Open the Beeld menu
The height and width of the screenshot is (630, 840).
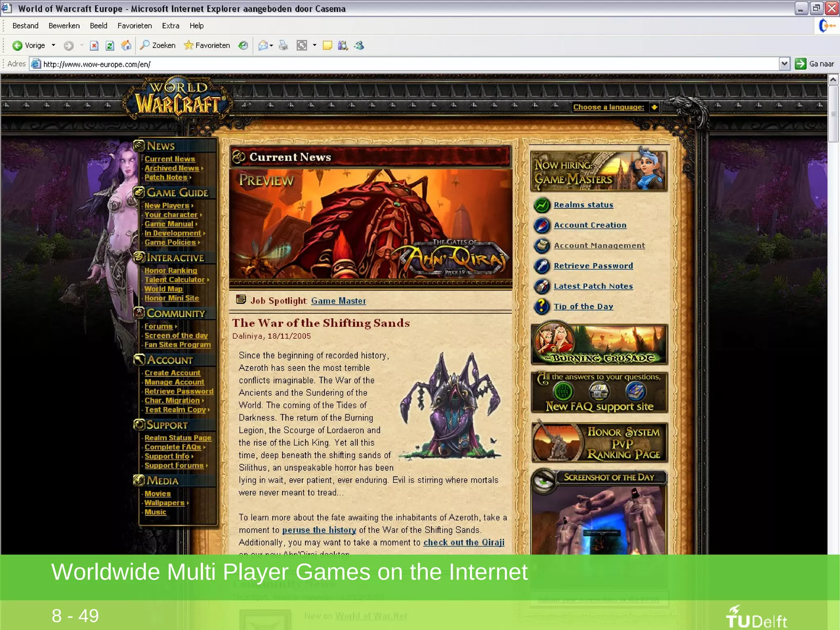[98, 25]
